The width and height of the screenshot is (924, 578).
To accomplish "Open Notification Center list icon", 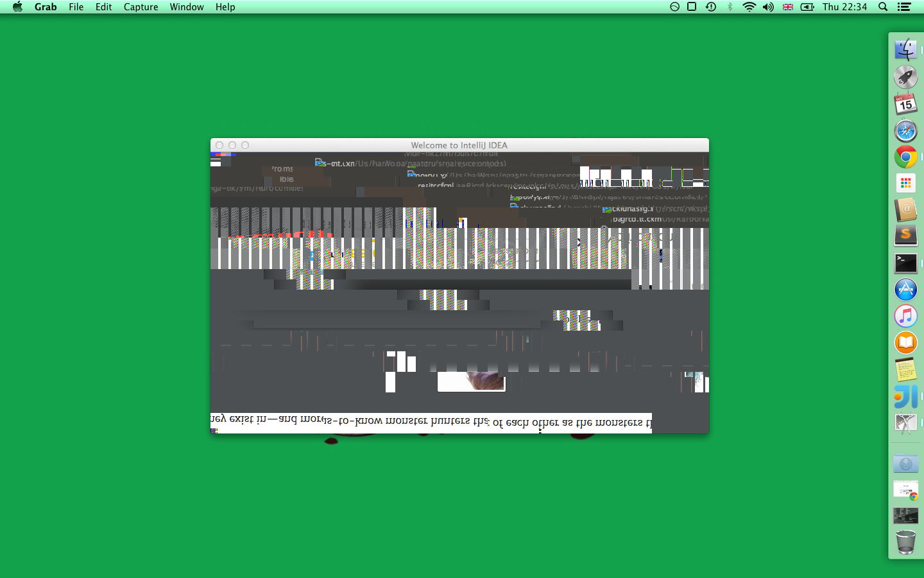I will pyautogui.click(x=904, y=7).
